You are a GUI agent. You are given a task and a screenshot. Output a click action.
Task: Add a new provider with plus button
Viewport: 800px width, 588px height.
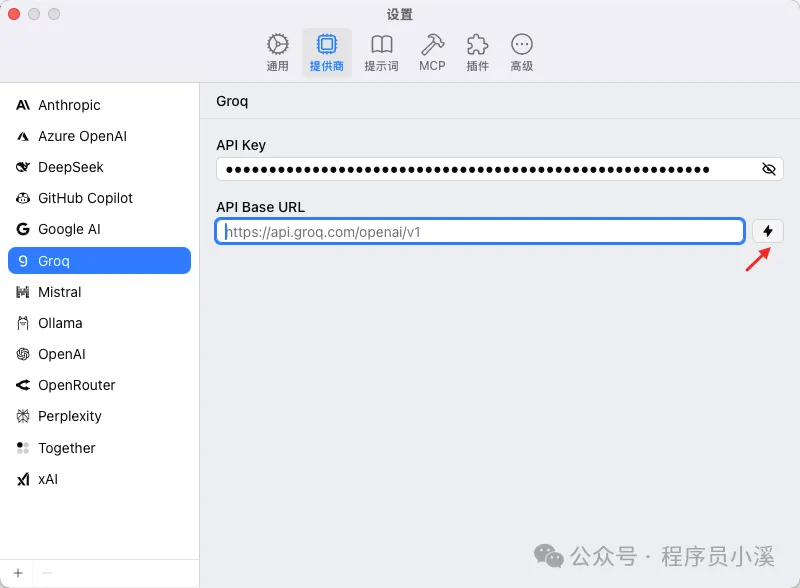(18, 573)
